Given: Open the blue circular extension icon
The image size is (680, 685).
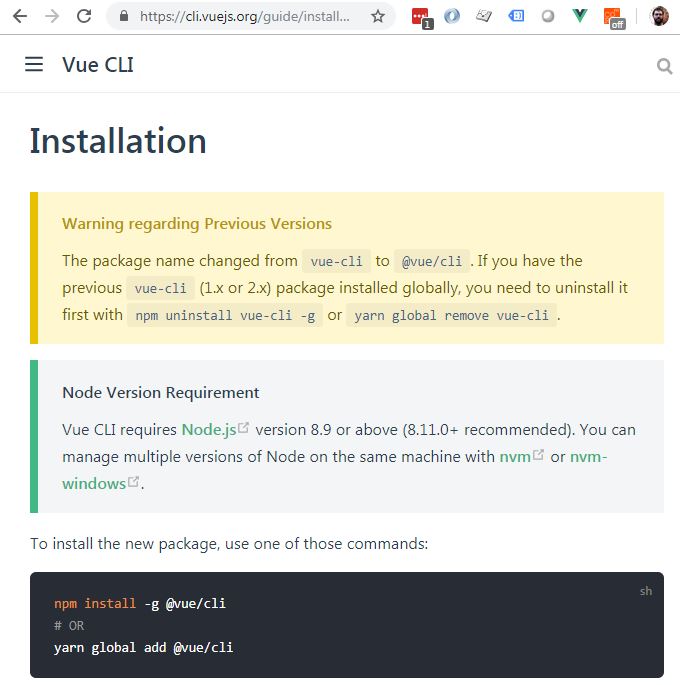Looking at the screenshot, I should click(452, 17).
